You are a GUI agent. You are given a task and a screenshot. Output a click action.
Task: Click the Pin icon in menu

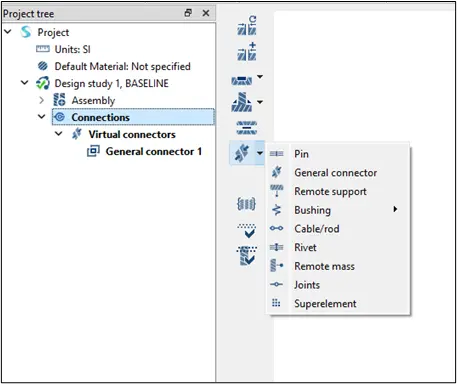coord(276,154)
